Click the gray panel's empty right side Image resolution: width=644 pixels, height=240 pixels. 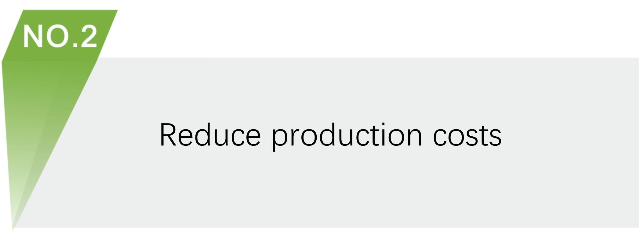pyautogui.click(x=574, y=137)
